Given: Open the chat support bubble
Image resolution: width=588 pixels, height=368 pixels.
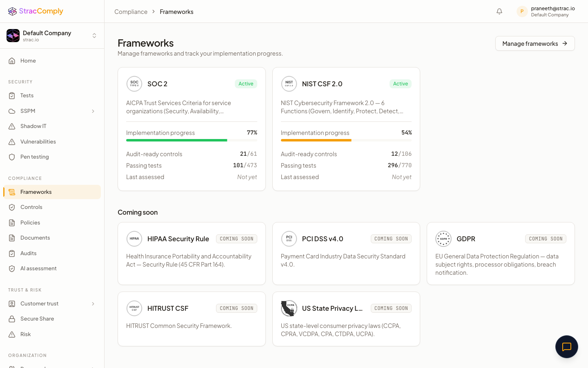Looking at the screenshot, I should [567, 347].
